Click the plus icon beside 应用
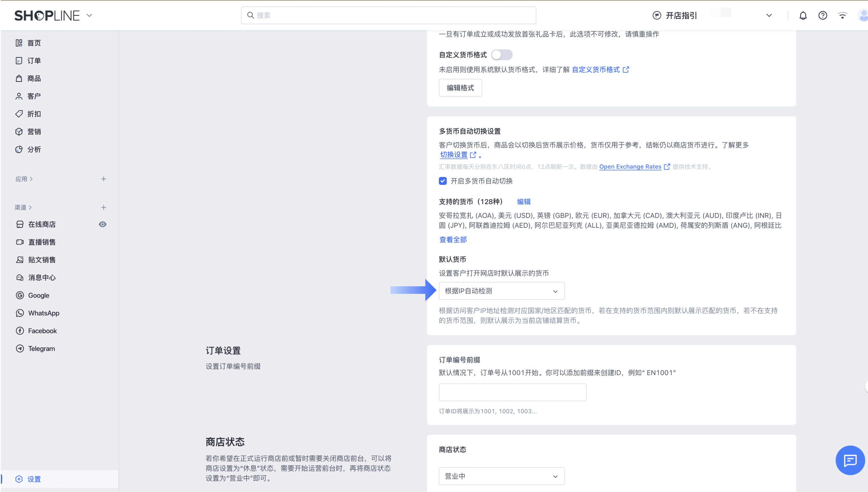The width and height of the screenshot is (868, 492). click(x=104, y=179)
